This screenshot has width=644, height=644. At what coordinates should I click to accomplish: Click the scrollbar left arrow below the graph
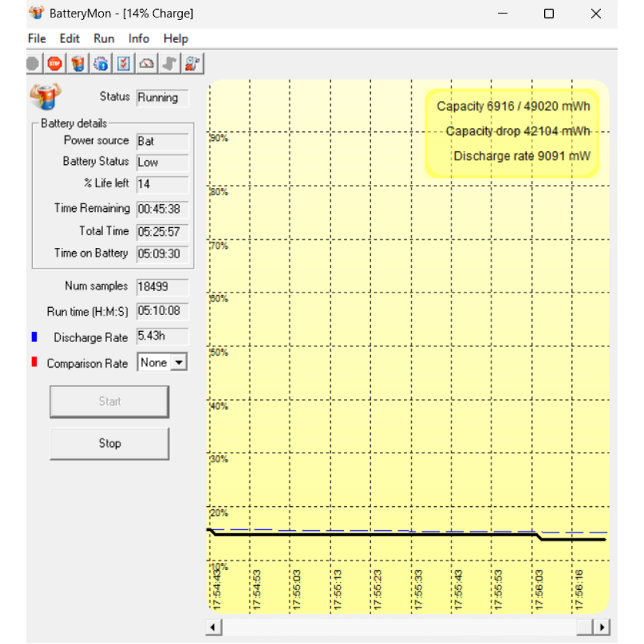coord(213,627)
